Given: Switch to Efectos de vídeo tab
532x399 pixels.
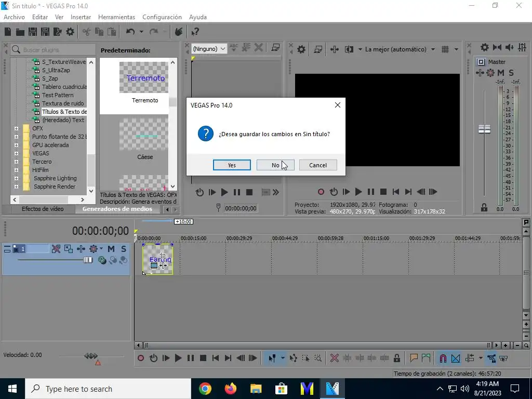Looking at the screenshot, I should [x=43, y=209].
